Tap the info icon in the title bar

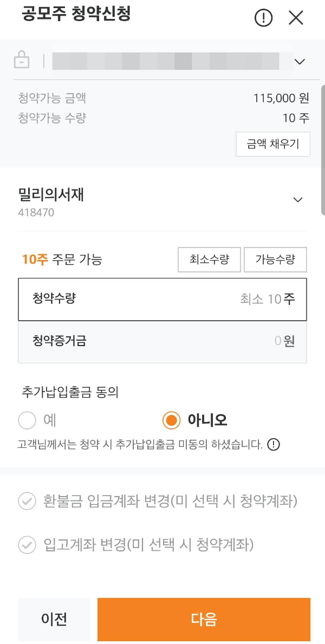click(x=263, y=17)
